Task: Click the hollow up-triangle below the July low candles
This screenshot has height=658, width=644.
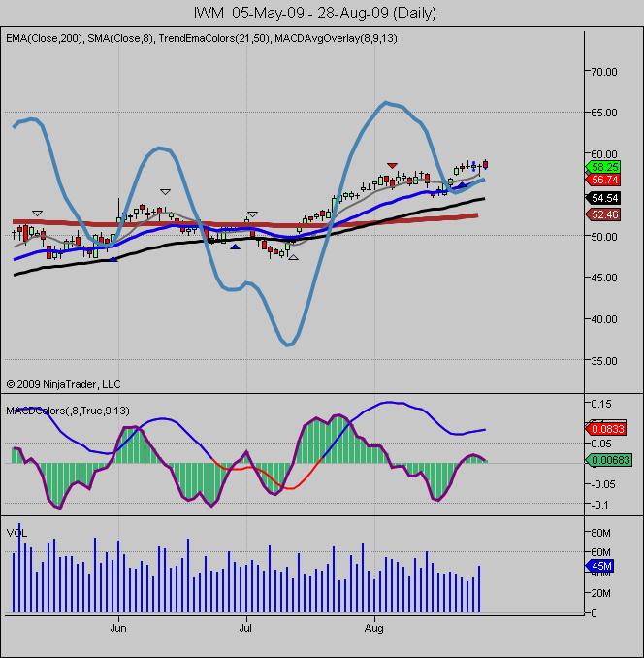Action: tap(294, 257)
